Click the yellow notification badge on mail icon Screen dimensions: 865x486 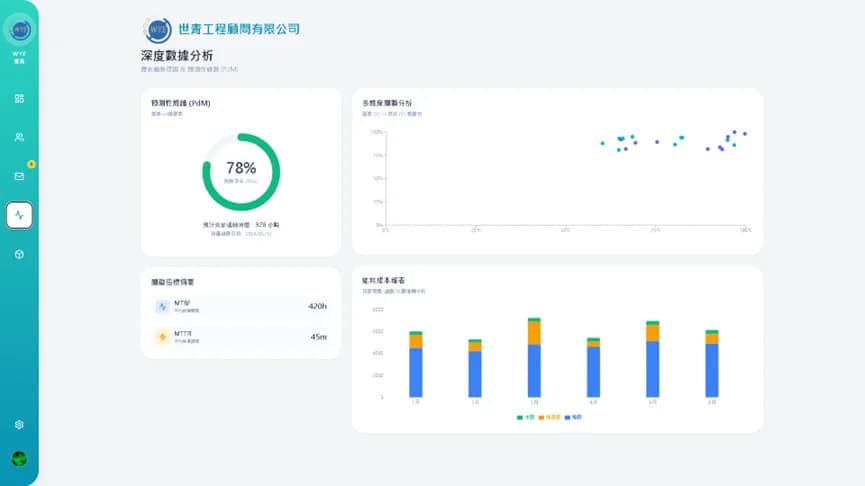(31, 164)
